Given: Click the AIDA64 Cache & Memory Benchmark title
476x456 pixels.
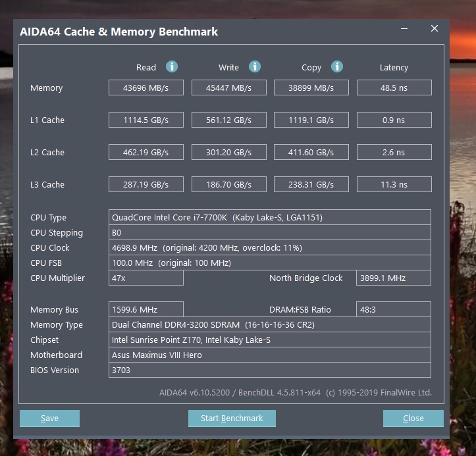Looking at the screenshot, I should pos(119,32).
